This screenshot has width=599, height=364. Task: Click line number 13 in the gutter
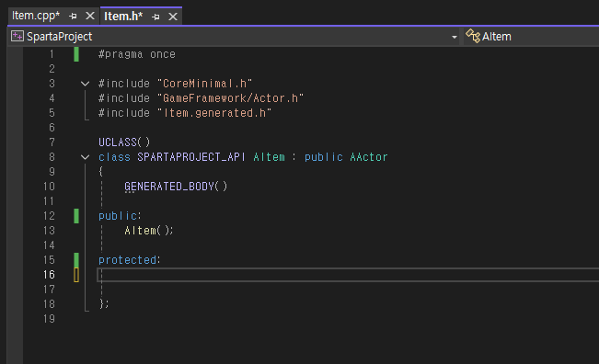[49, 231]
